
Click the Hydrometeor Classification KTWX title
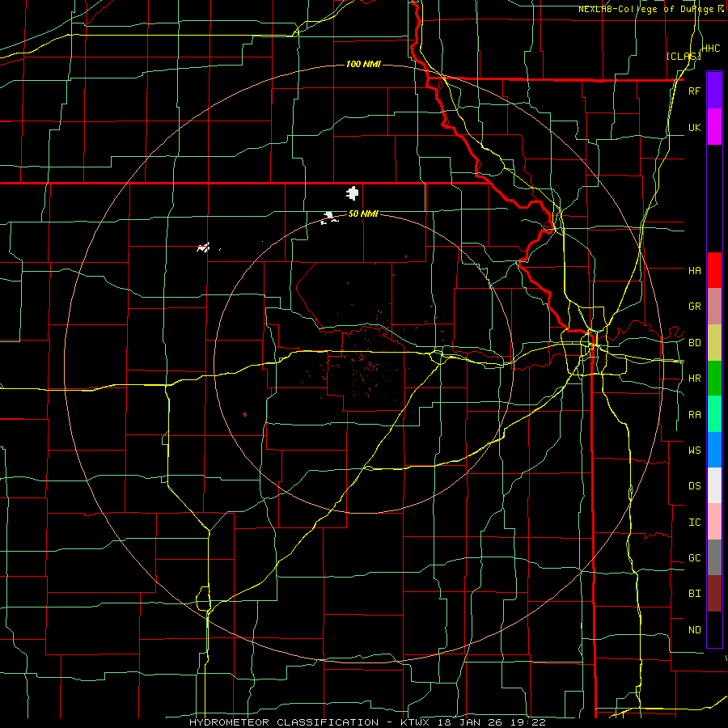[x=367, y=722]
